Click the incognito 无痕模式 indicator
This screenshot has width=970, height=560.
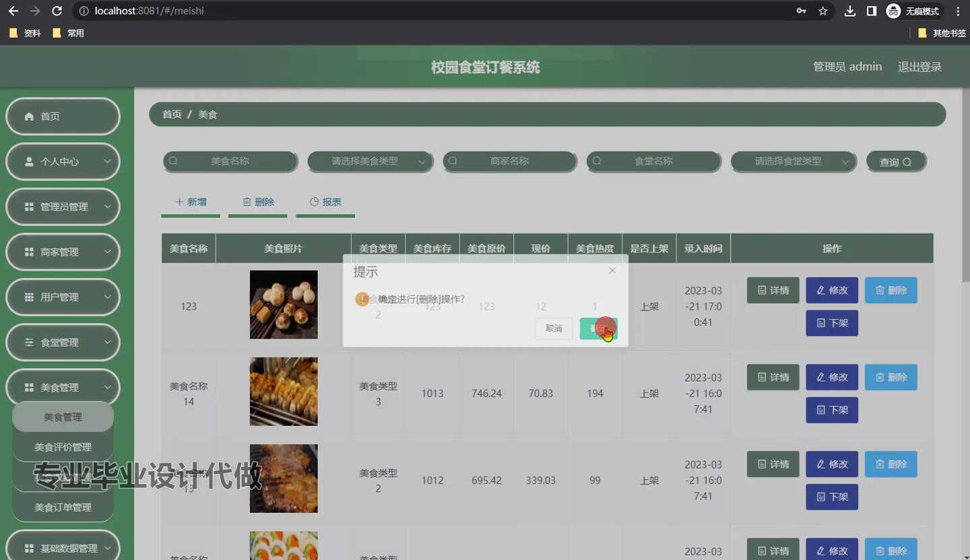coord(913,11)
